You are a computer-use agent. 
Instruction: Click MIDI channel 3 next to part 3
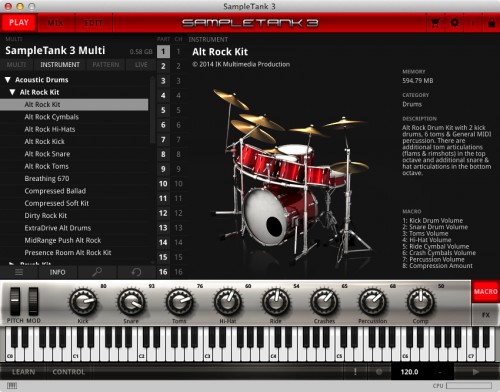pos(178,81)
